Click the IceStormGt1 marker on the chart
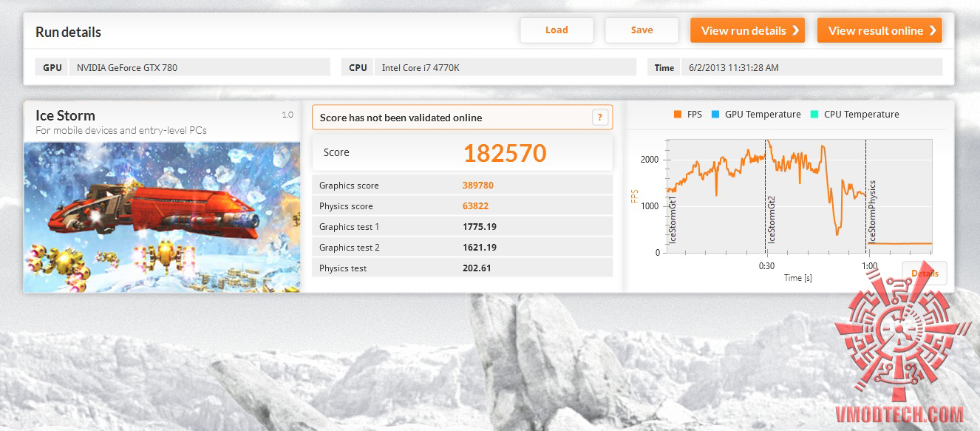Viewport: 980px width, 431px height. (x=673, y=220)
